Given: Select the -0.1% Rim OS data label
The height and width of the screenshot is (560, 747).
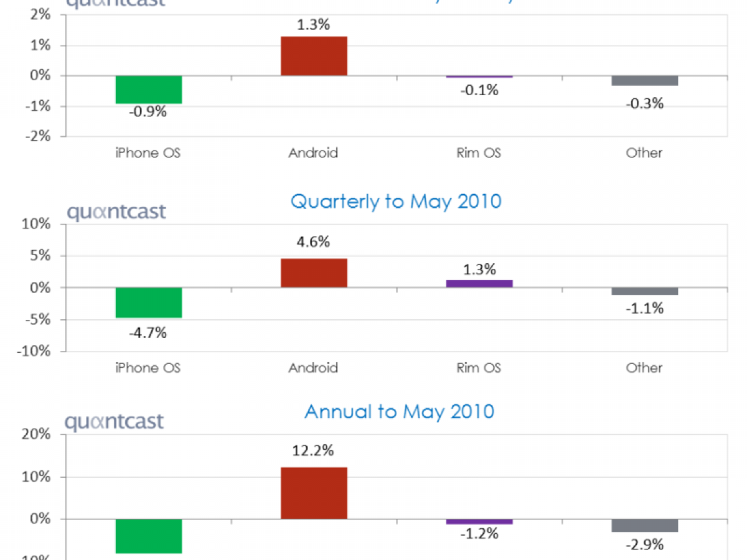Looking at the screenshot, I should click(x=479, y=91).
